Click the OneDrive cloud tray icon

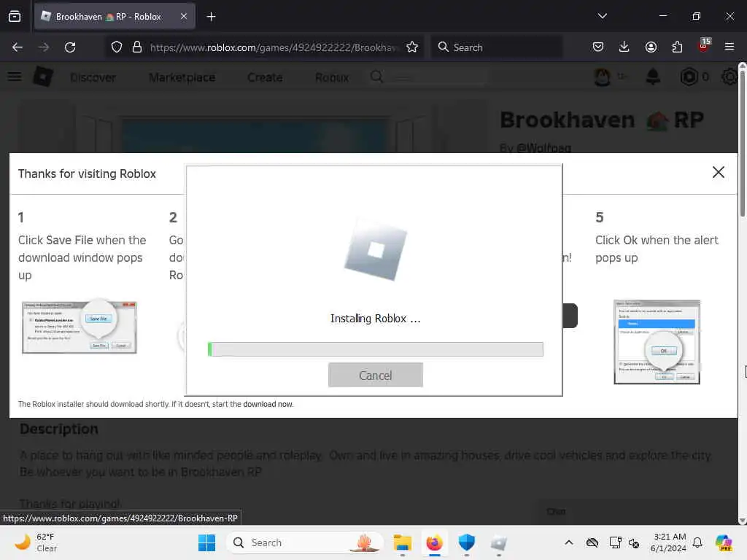[592, 542]
